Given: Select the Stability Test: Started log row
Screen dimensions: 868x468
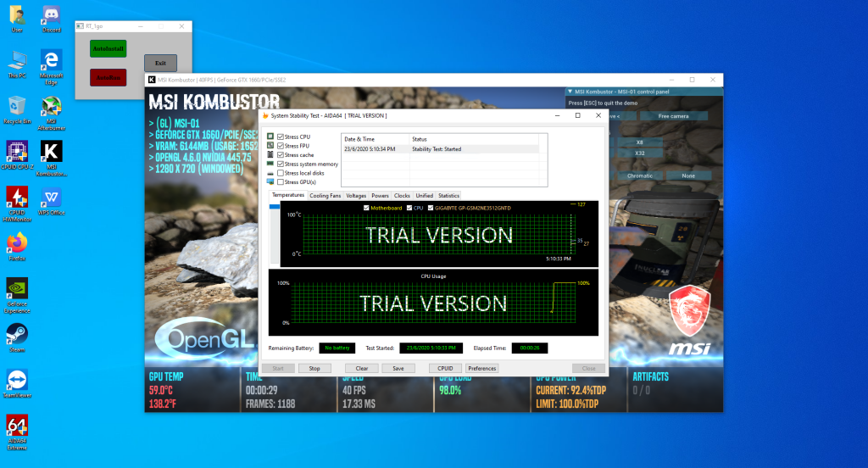Looking at the screenshot, I should click(440, 149).
